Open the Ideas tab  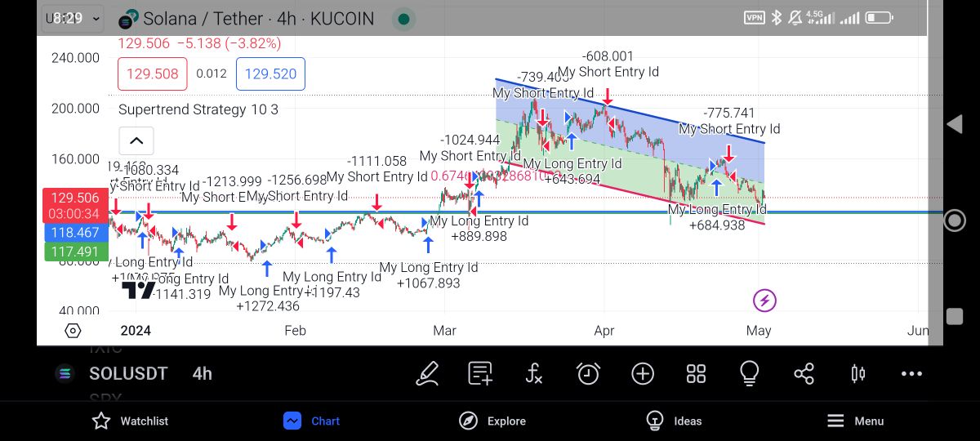click(674, 421)
